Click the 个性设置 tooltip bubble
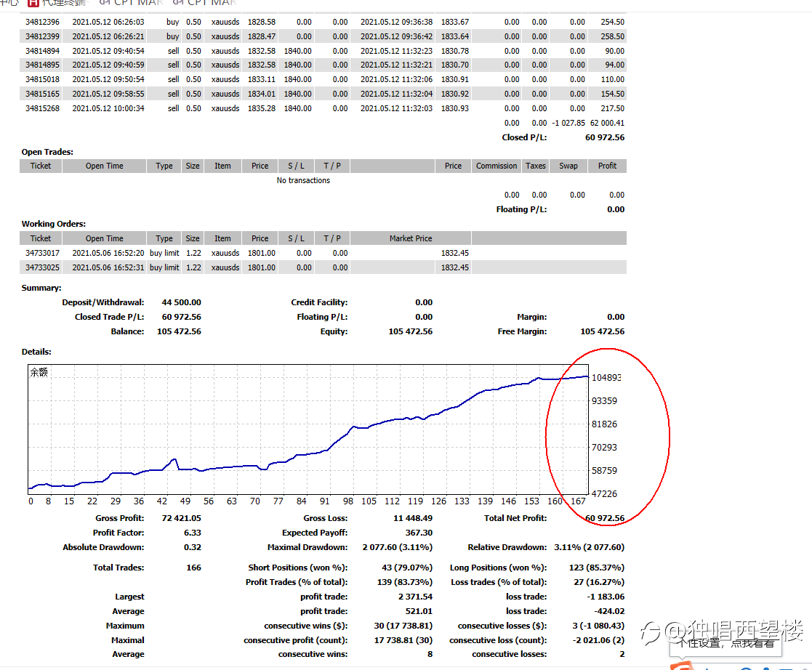Screen dimensions: 812x670 point(726,643)
